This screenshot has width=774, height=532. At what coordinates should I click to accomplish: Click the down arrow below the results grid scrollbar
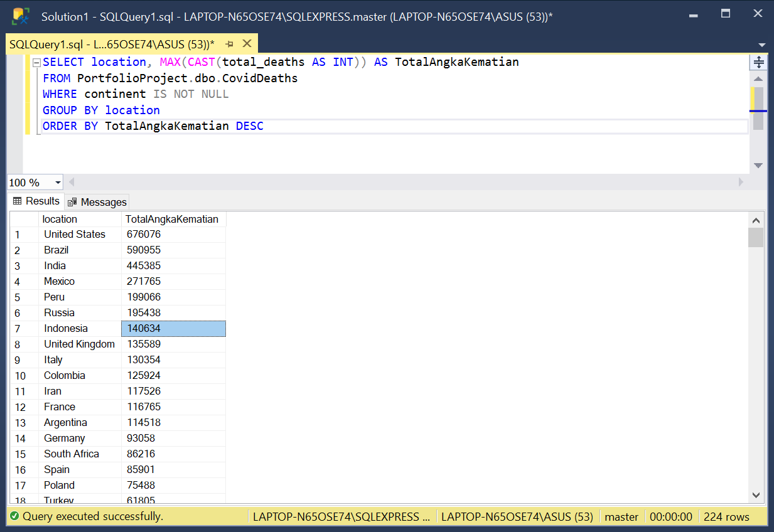pos(756,495)
